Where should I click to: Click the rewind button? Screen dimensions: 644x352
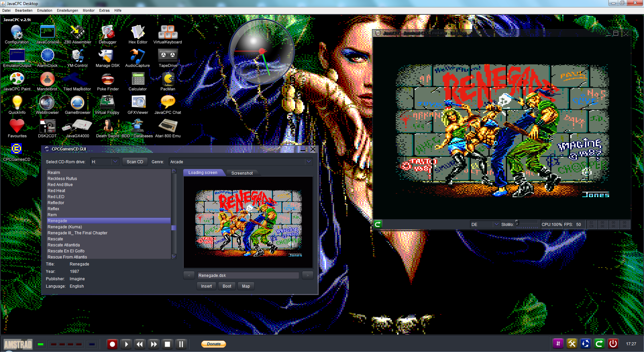[140, 344]
